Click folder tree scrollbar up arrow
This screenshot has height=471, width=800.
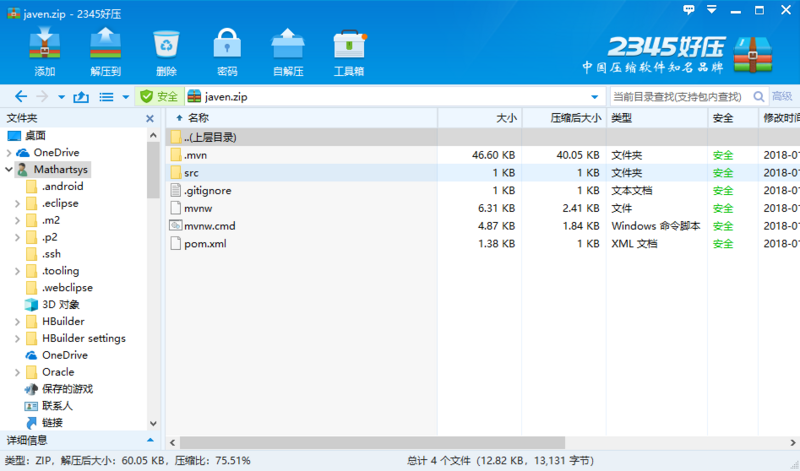pos(153,135)
